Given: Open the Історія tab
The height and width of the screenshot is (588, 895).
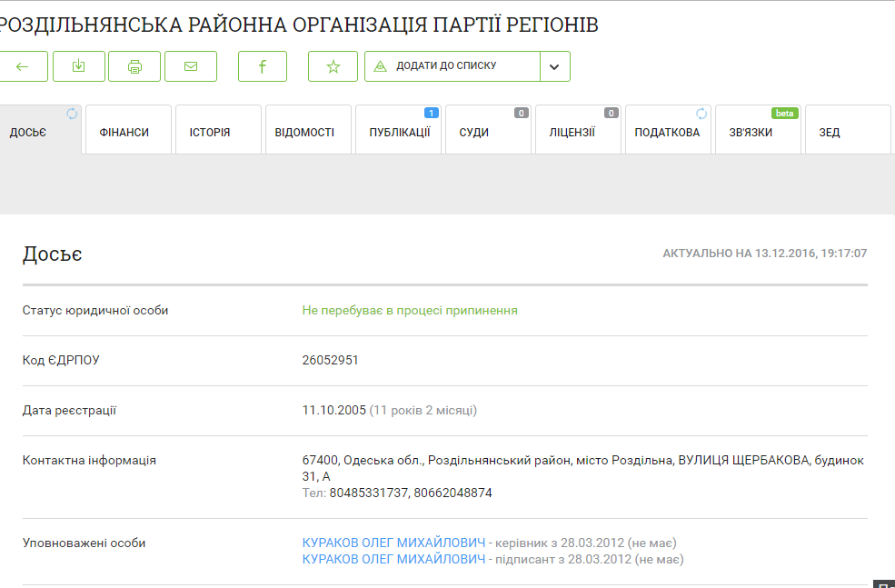Looking at the screenshot, I should pos(210,133).
